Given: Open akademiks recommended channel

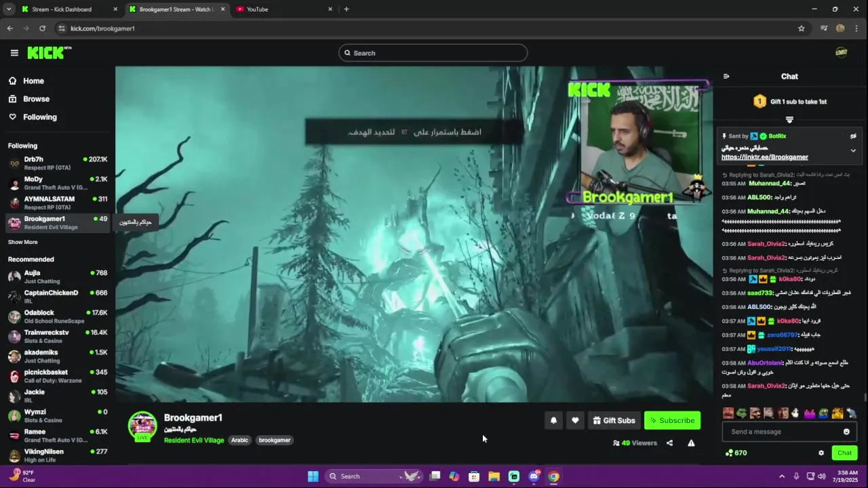Looking at the screenshot, I should [x=58, y=356].
